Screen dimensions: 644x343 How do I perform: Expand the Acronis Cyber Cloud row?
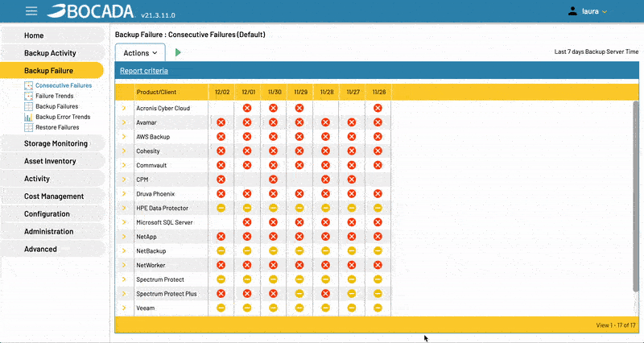(x=124, y=108)
